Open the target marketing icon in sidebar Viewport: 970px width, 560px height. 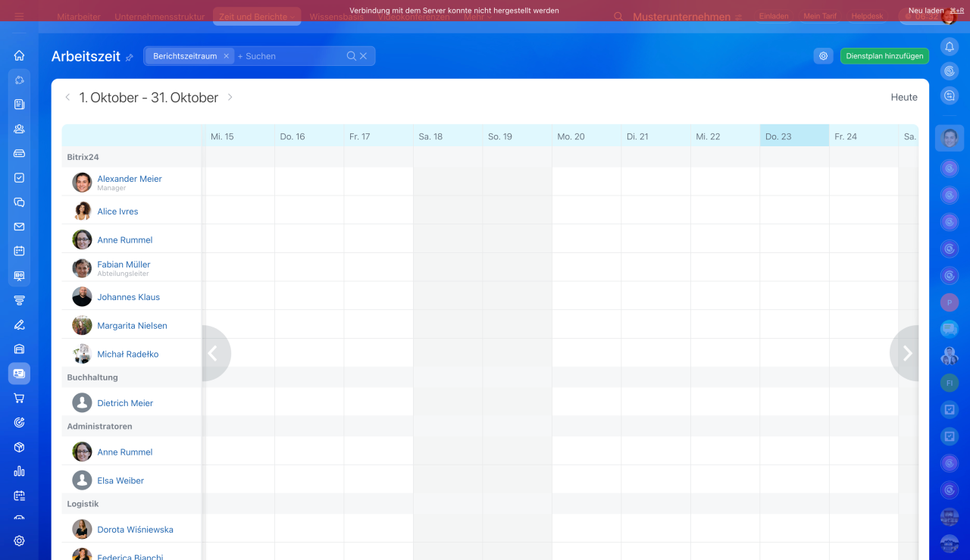19,422
